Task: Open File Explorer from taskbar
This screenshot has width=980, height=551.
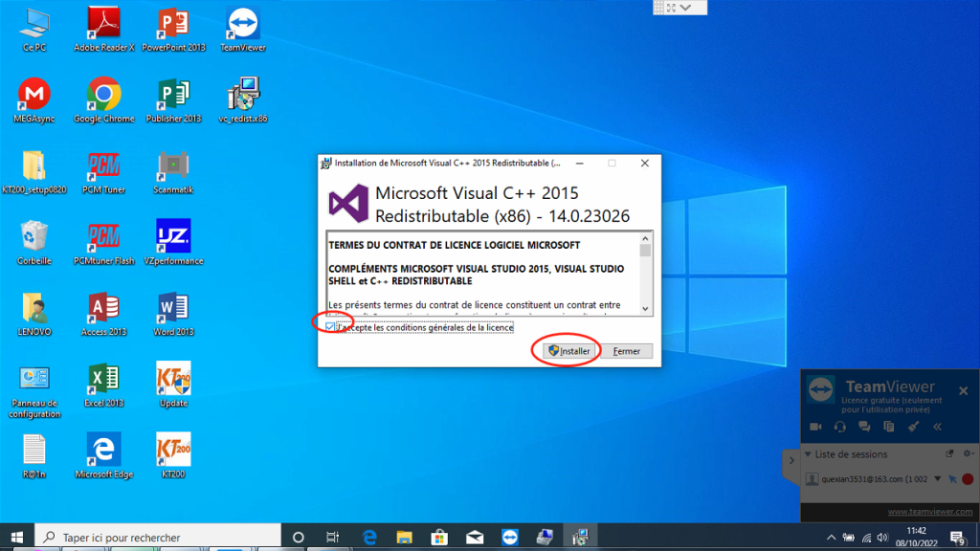Action: (405, 538)
